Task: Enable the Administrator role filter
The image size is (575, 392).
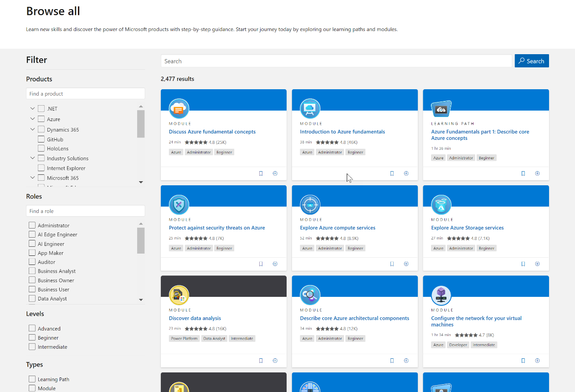Action: (x=32, y=225)
